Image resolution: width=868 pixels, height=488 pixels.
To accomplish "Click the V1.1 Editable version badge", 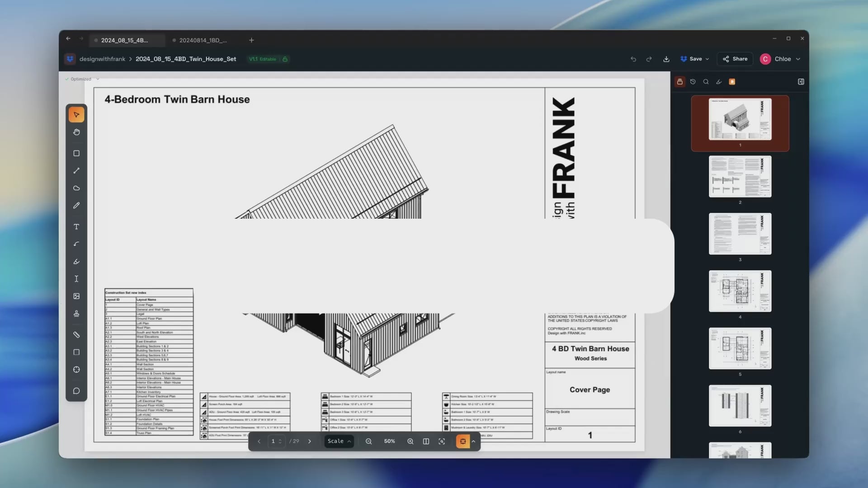I will coord(263,59).
